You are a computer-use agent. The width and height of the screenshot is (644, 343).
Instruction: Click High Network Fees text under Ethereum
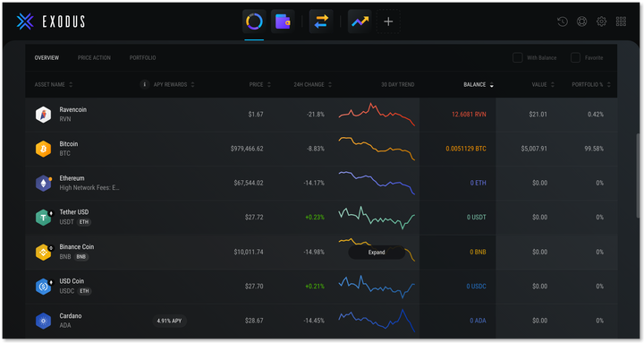pyautogui.click(x=89, y=187)
